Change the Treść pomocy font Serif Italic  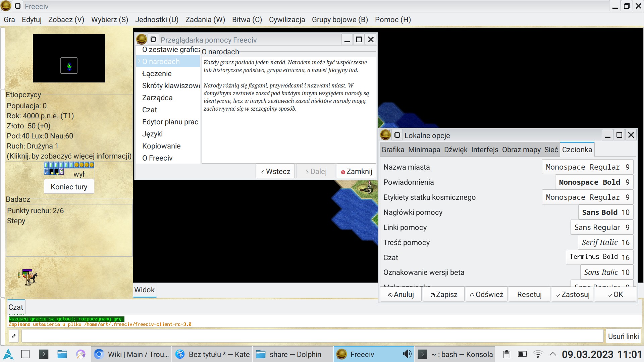[605, 242]
